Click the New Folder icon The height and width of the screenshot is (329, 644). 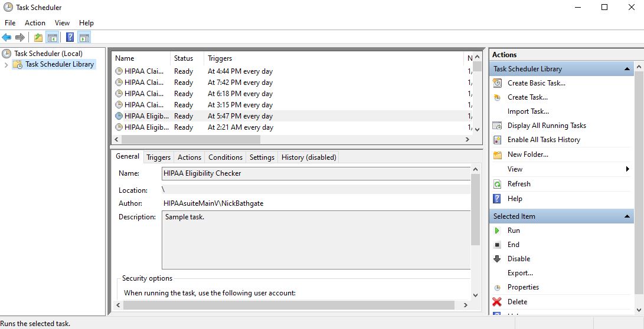point(497,154)
